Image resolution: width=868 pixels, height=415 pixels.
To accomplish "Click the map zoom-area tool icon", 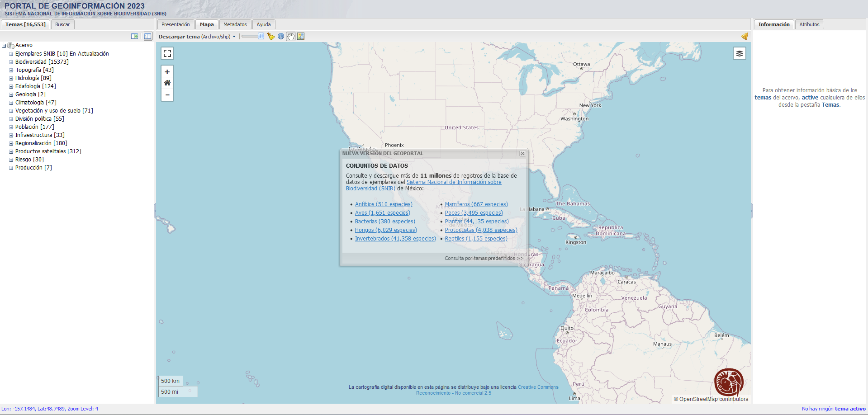I will pos(301,36).
